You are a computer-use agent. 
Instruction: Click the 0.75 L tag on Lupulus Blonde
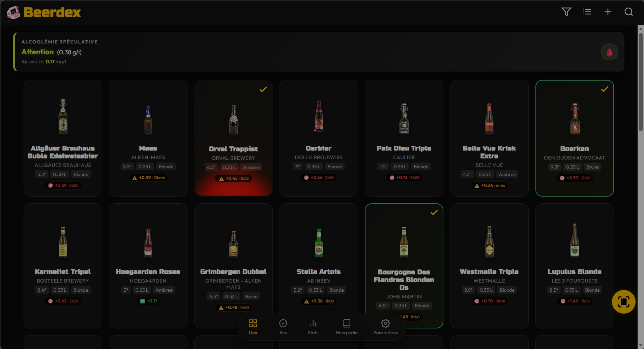pyautogui.click(x=572, y=290)
